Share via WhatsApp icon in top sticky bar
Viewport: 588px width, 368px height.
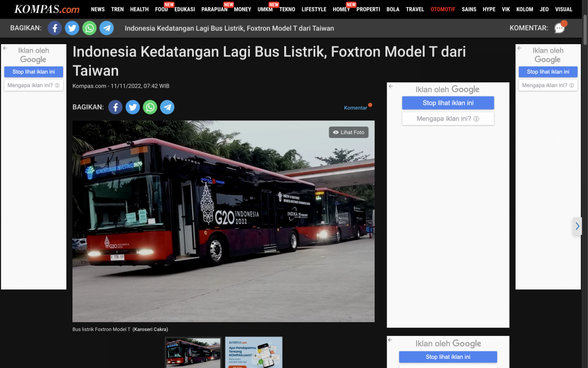click(89, 28)
